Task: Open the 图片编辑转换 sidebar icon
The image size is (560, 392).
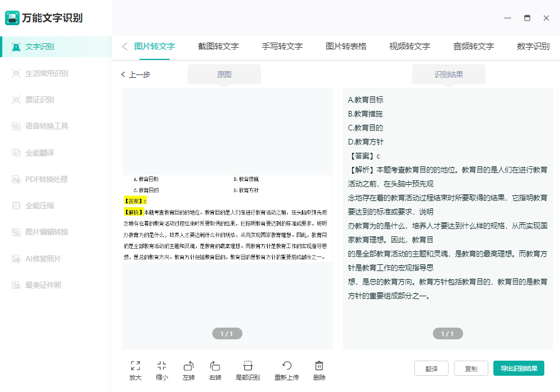Action: pyautogui.click(x=16, y=232)
